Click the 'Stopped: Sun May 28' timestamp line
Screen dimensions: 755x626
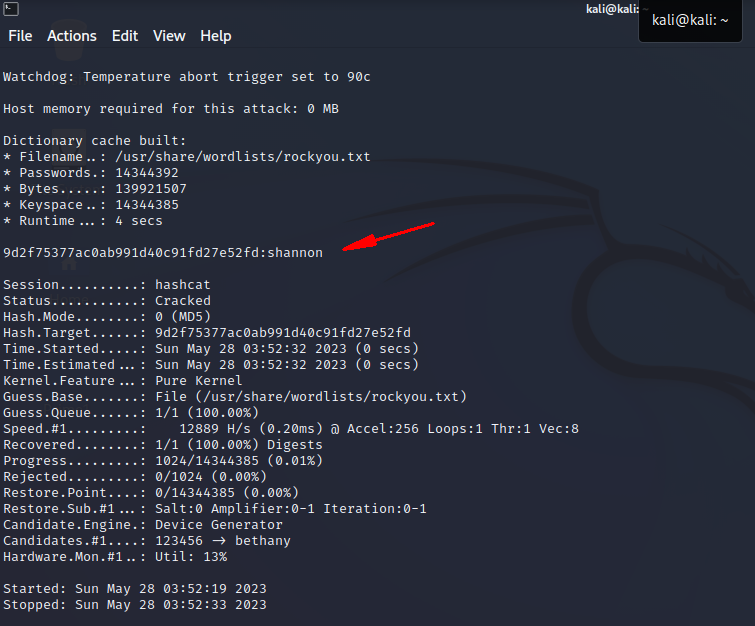134,605
